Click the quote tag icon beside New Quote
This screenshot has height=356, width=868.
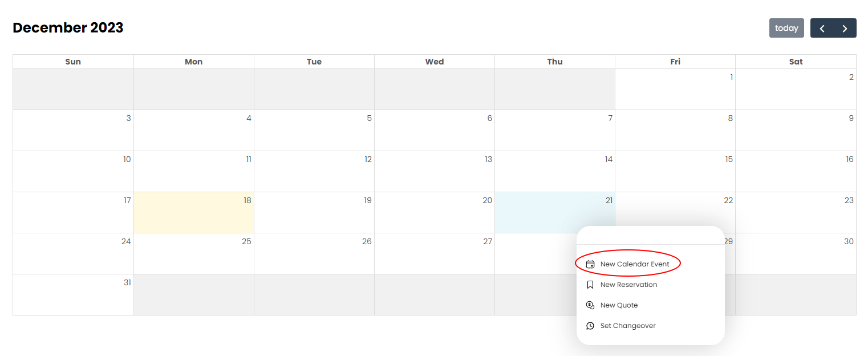click(590, 305)
